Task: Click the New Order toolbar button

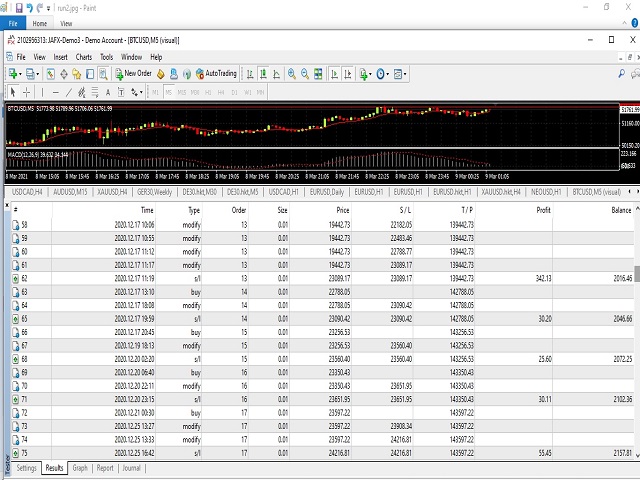Action: tap(133, 73)
